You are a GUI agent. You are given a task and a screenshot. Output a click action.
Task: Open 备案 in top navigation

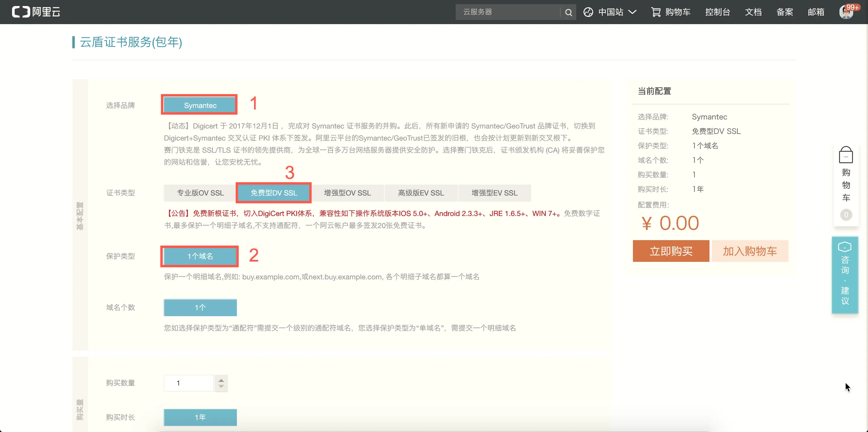(x=785, y=12)
